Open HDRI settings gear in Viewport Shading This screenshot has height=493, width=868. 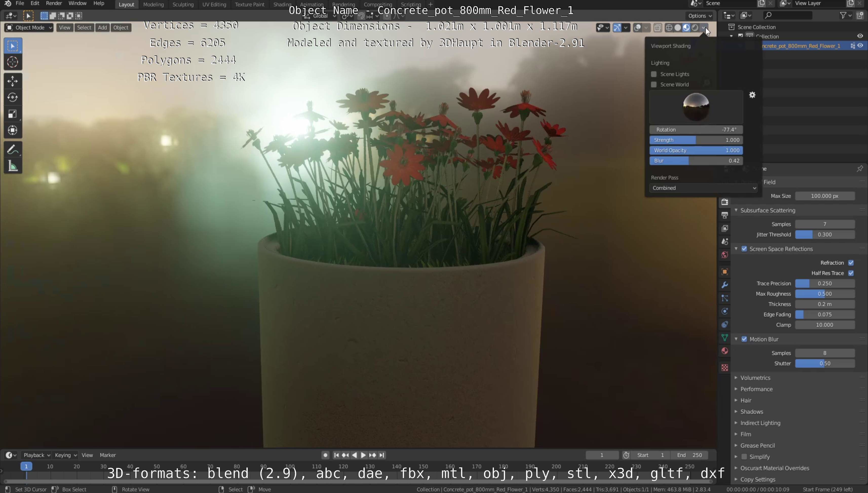pyautogui.click(x=752, y=95)
